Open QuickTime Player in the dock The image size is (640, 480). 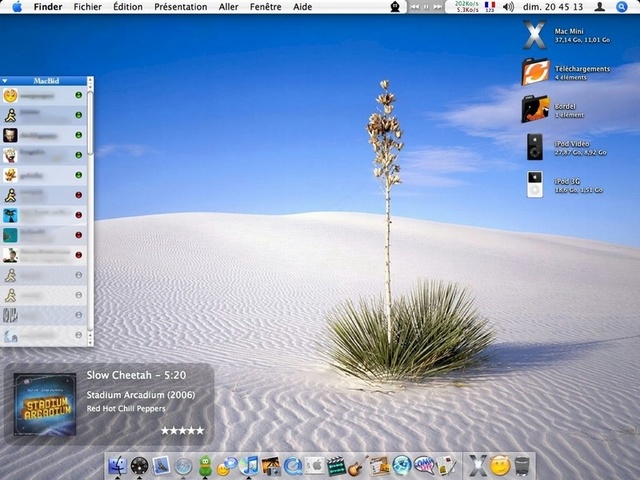[293, 466]
